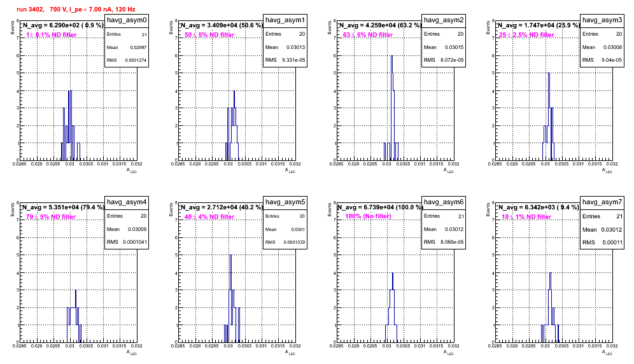Click RMS 0.0001041 in havg_asym4 stats
This screenshot has width=634, height=364.
(x=127, y=242)
